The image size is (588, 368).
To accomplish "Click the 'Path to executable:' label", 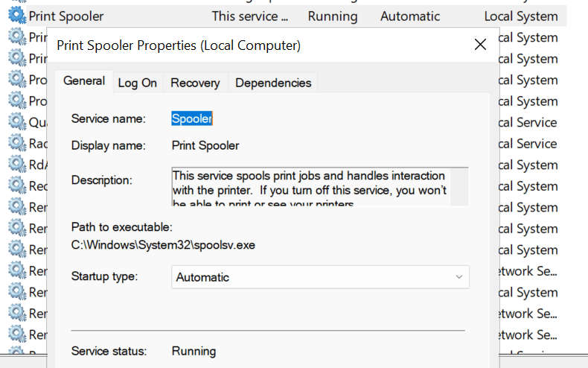I will click(121, 227).
